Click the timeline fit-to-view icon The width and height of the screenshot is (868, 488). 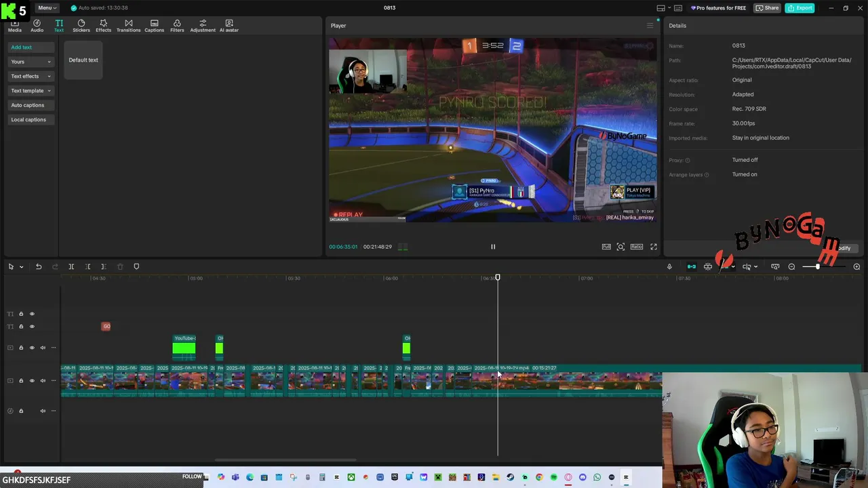(775, 266)
